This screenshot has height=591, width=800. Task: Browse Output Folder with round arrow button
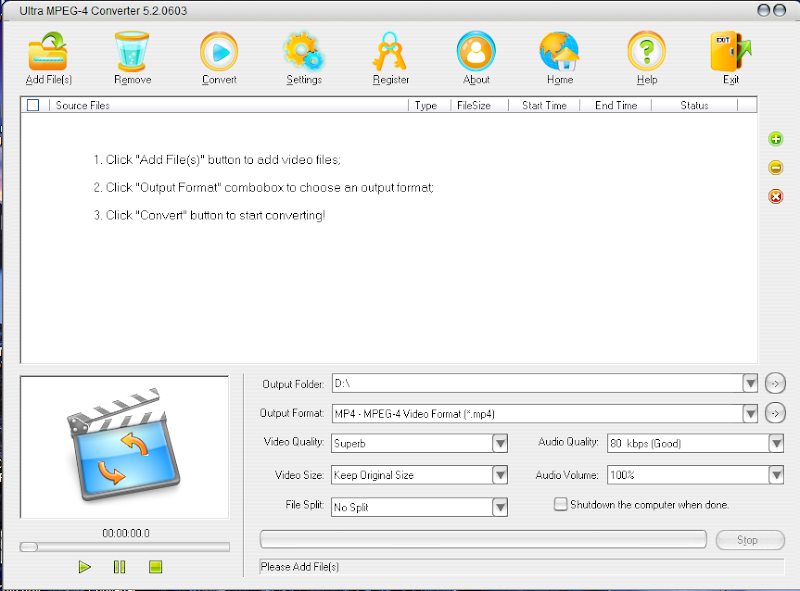(775, 383)
